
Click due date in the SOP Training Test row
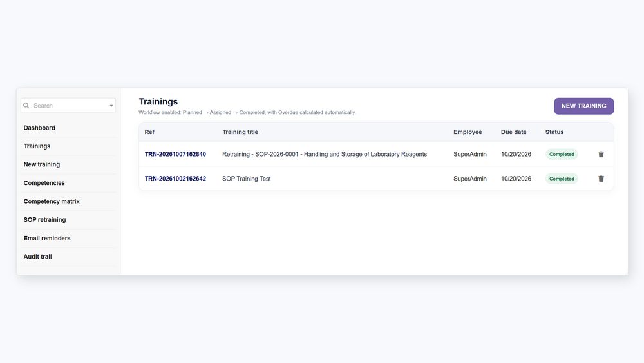(x=516, y=179)
